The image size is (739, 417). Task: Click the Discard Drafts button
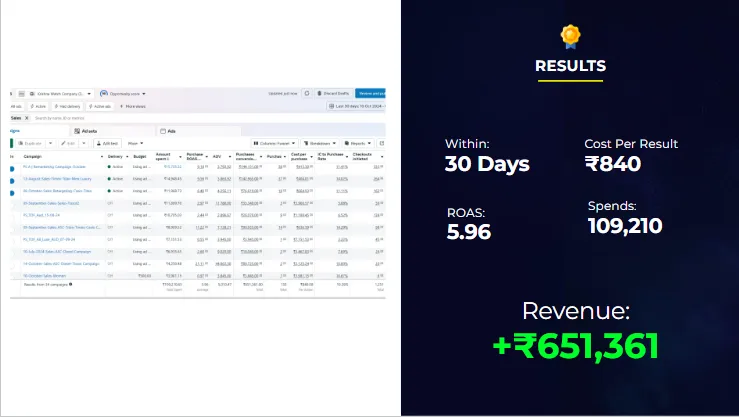(333, 93)
